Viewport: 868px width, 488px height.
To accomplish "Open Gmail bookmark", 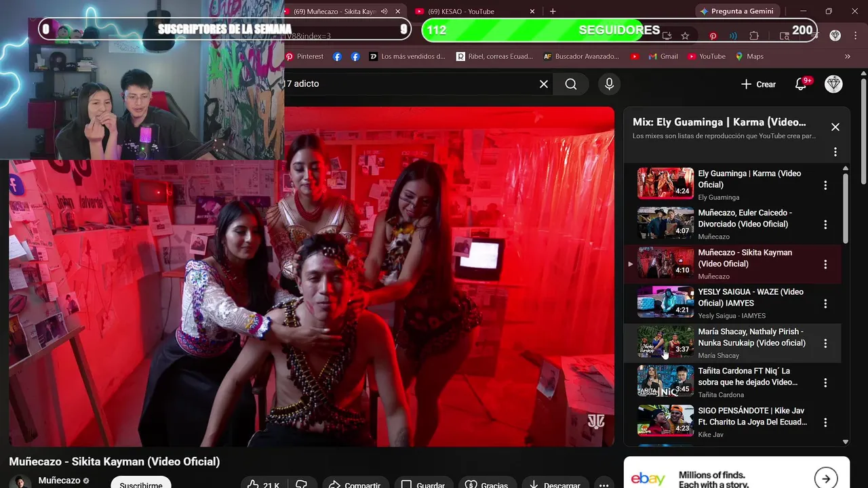I will click(663, 56).
